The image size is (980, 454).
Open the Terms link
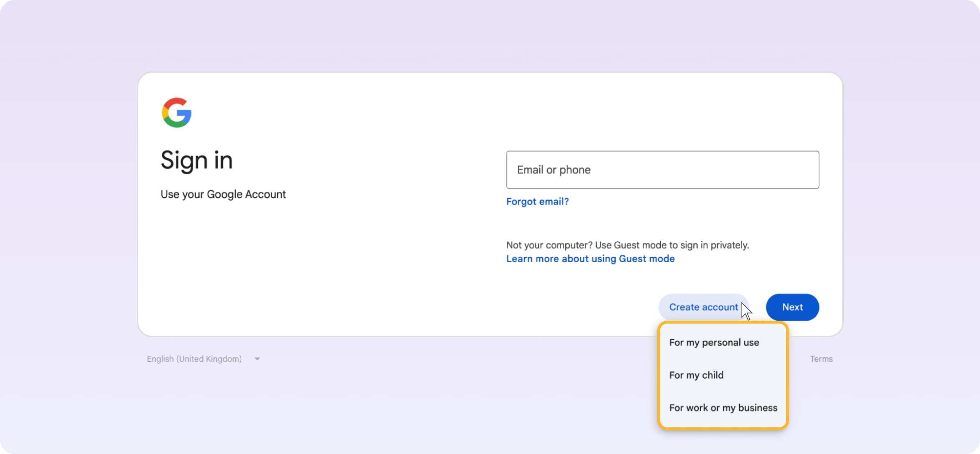point(821,359)
